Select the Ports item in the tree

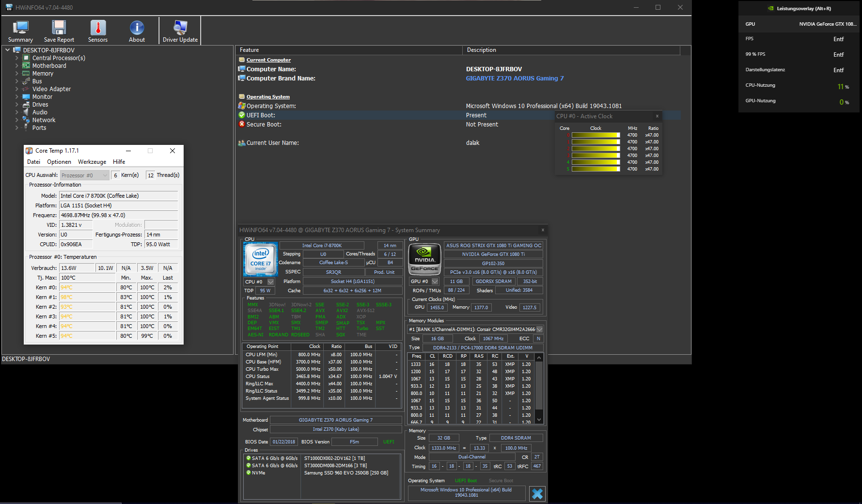pos(39,128)
